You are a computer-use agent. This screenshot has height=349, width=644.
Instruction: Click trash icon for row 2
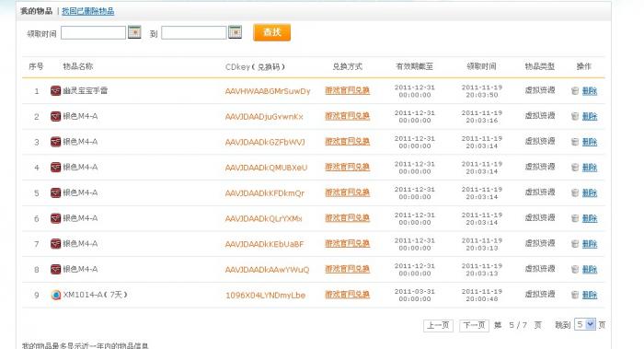pyautogui.click(x=575, y=116)
